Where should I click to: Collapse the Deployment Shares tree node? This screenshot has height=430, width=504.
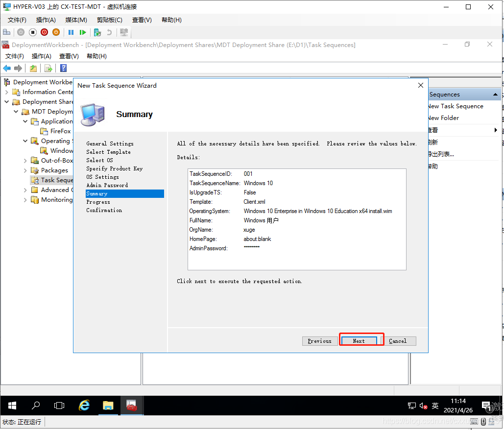tap(7, 102)
